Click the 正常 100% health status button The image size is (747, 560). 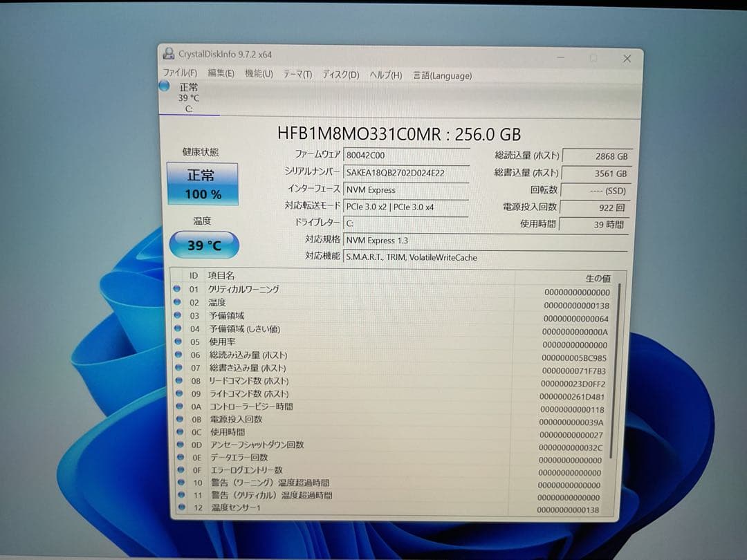coord(201,184)
